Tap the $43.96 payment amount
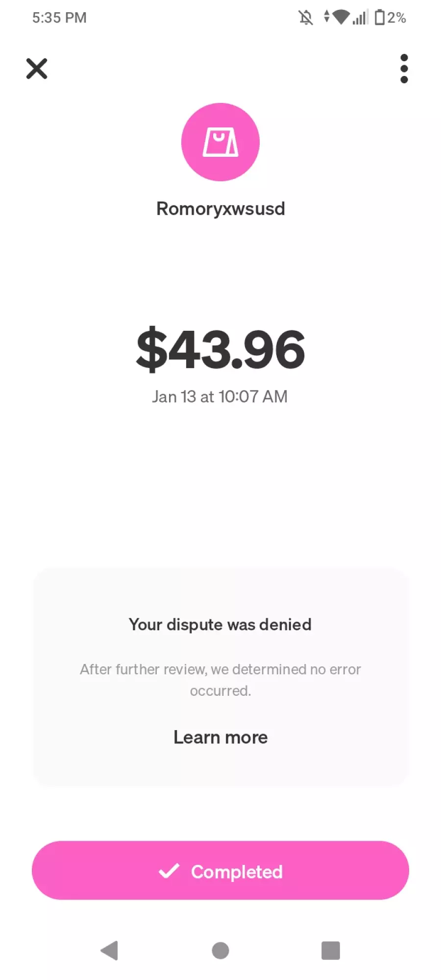Viewport: 441px width, 980px height. (220, 349)
